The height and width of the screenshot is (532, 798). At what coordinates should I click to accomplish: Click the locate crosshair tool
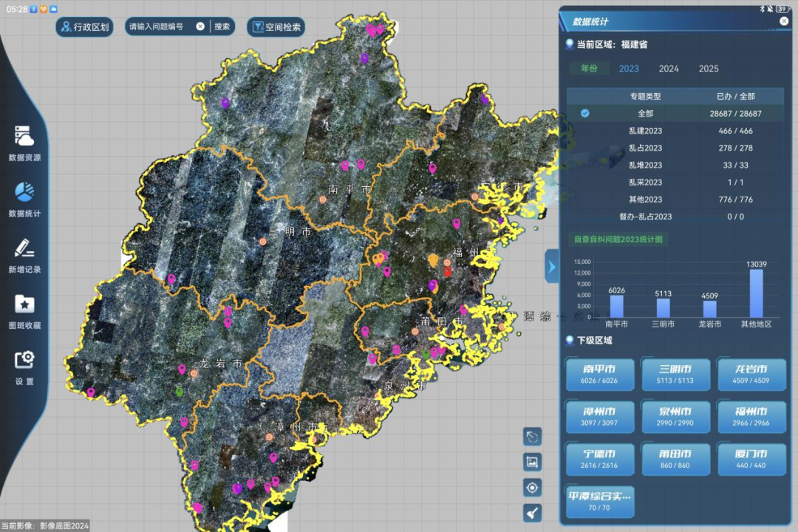tap(532, 488)
